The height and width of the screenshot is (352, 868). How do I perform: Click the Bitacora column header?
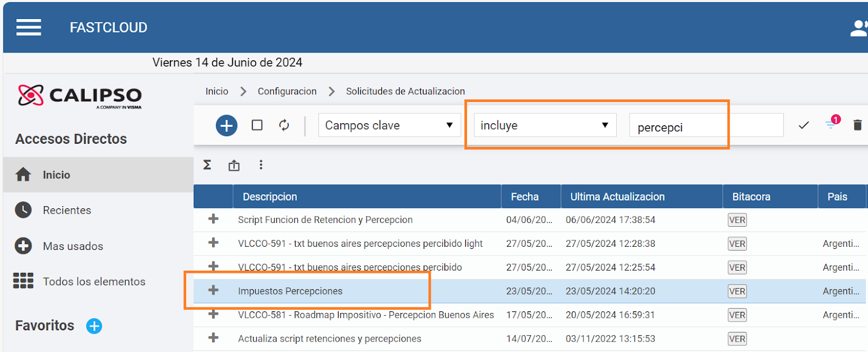point(770,197)
